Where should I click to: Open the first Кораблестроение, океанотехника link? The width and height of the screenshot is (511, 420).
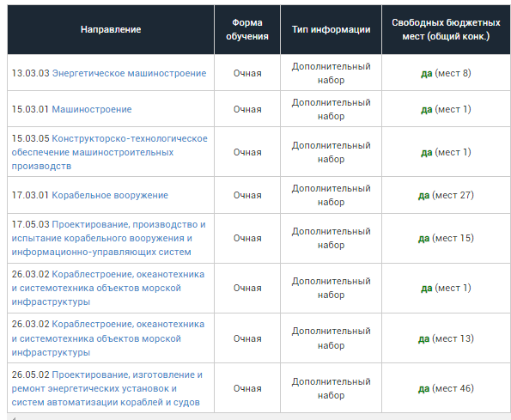[x=108, y=288]
